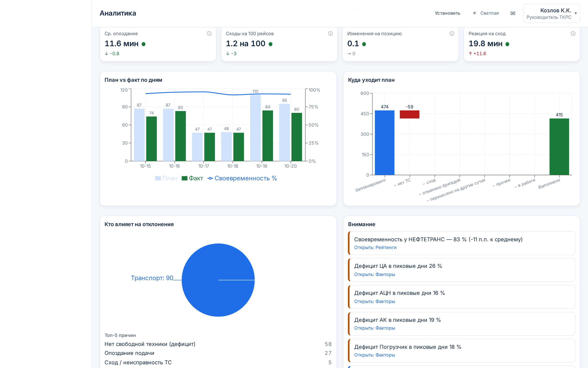Toggle Факт series in chart legend
Image resolution: width=588 pixels, height=368 pixels.
pos(192,178)
